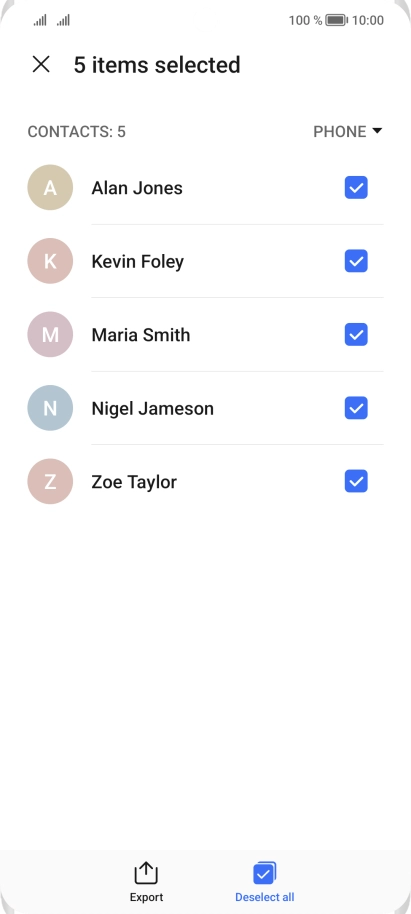
Task: Untick the checkbox beside Maria Smith
Action: [x=356, y=335]
